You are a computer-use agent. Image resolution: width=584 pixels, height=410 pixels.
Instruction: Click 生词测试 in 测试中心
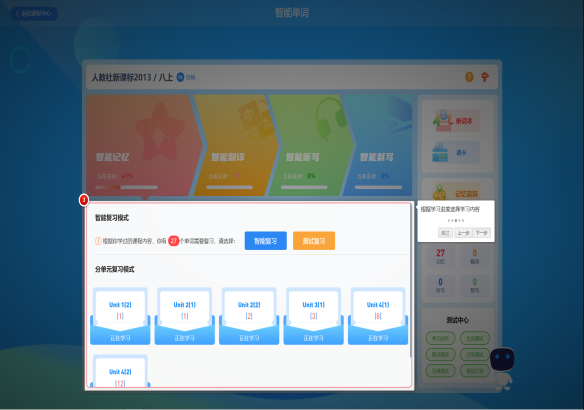[x=475, y=339]
